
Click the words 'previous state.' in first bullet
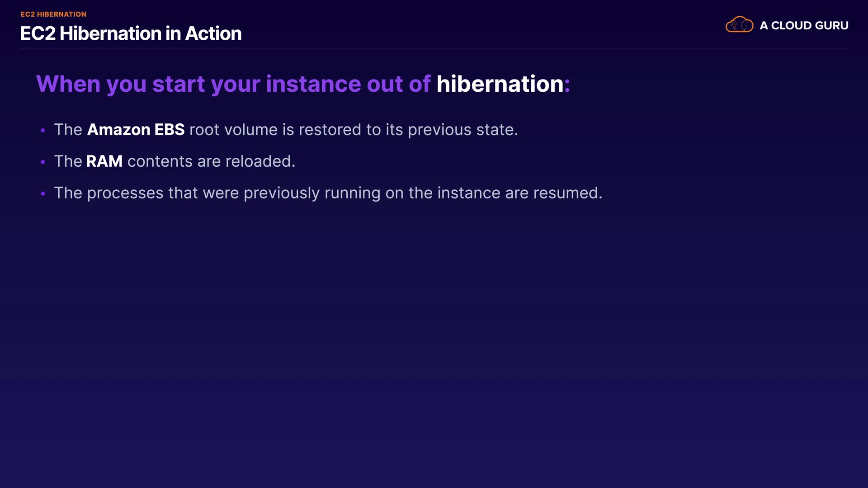[462, 130]
